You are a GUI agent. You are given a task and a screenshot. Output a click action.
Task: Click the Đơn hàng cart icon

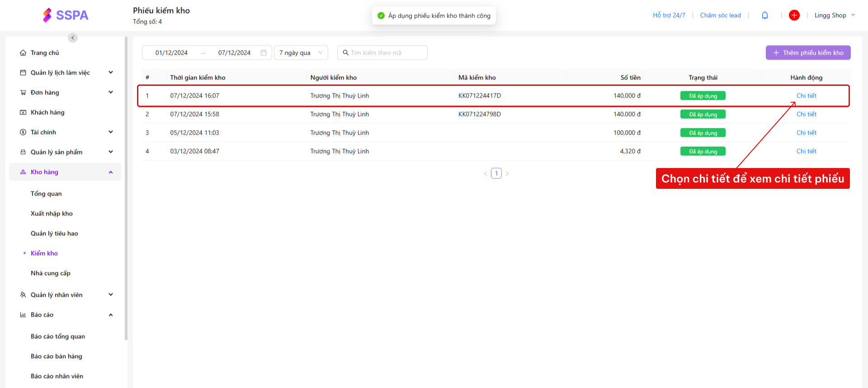click(x=23, y=93)
